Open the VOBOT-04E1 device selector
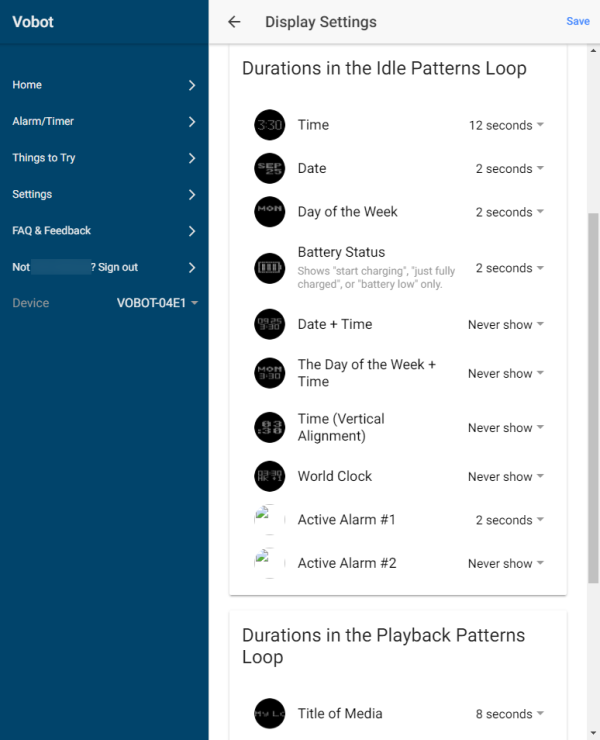 point(158,303)
